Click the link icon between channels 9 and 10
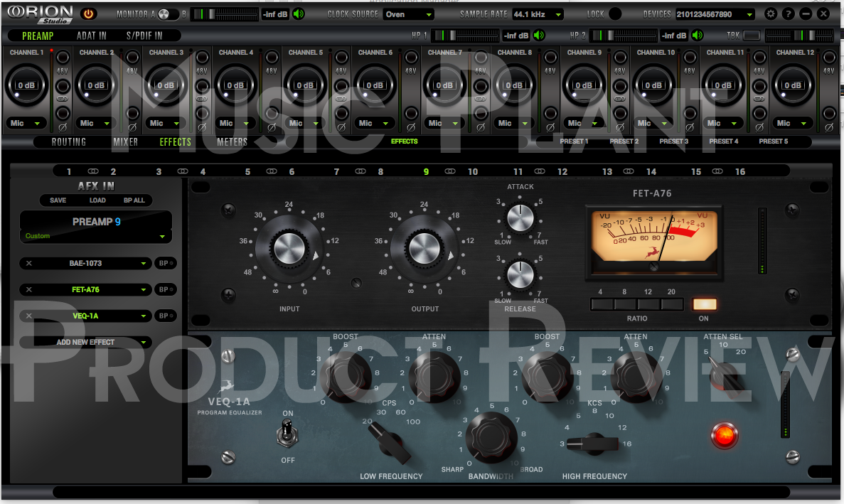Viewport: 844px width, 504px height. [x=450, y=171]
